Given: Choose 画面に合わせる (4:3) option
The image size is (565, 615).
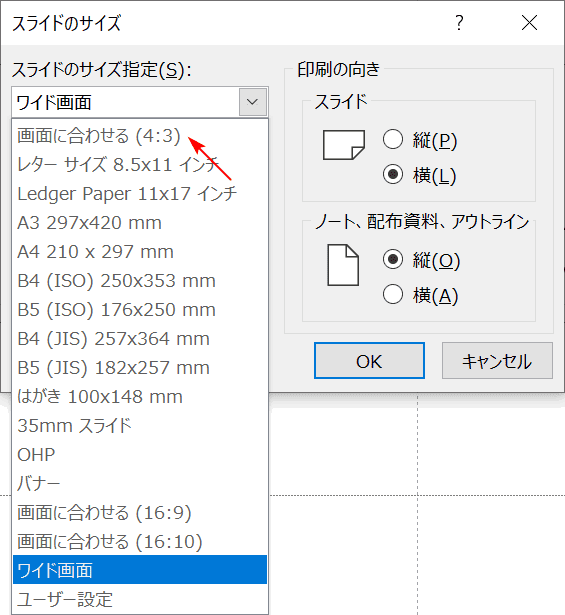Looking at the screenshot, I should (140, 135).
